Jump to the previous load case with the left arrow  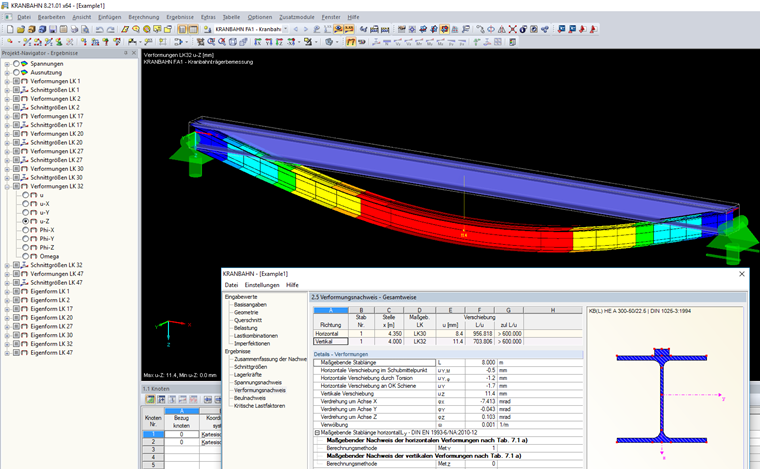(296, 29)
